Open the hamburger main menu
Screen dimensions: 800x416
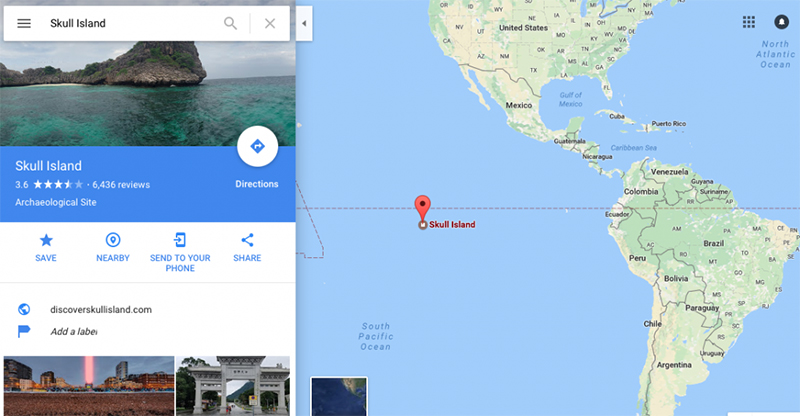click(24, 23)
